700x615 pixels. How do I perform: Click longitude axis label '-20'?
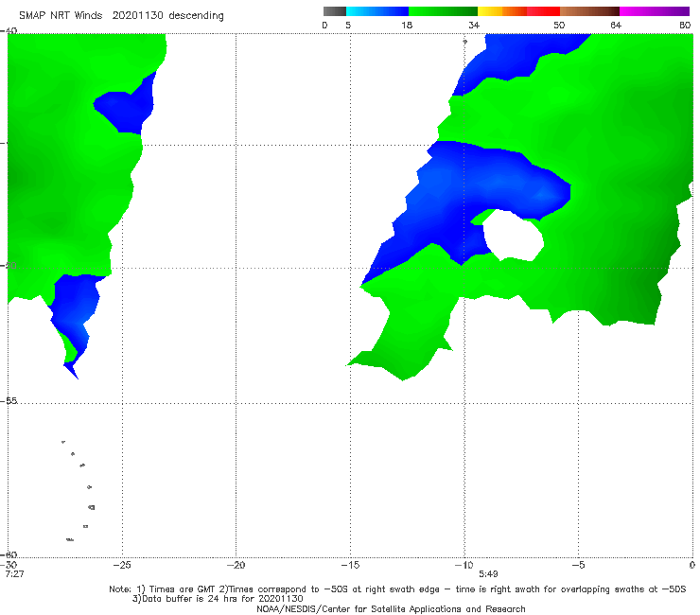pos(236,565)
